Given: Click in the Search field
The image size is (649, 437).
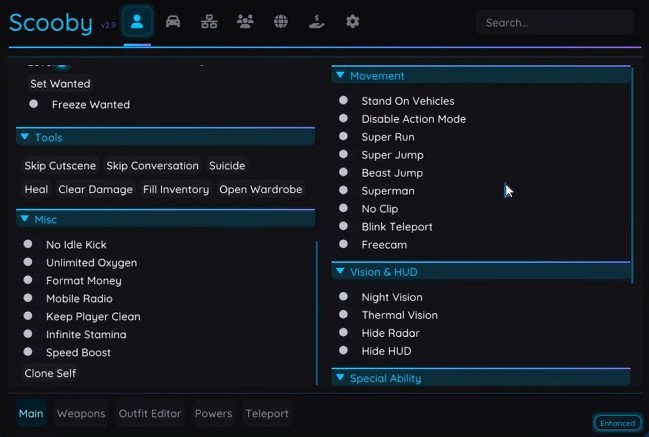Looking at the screenshot, I should pos(555,22).
